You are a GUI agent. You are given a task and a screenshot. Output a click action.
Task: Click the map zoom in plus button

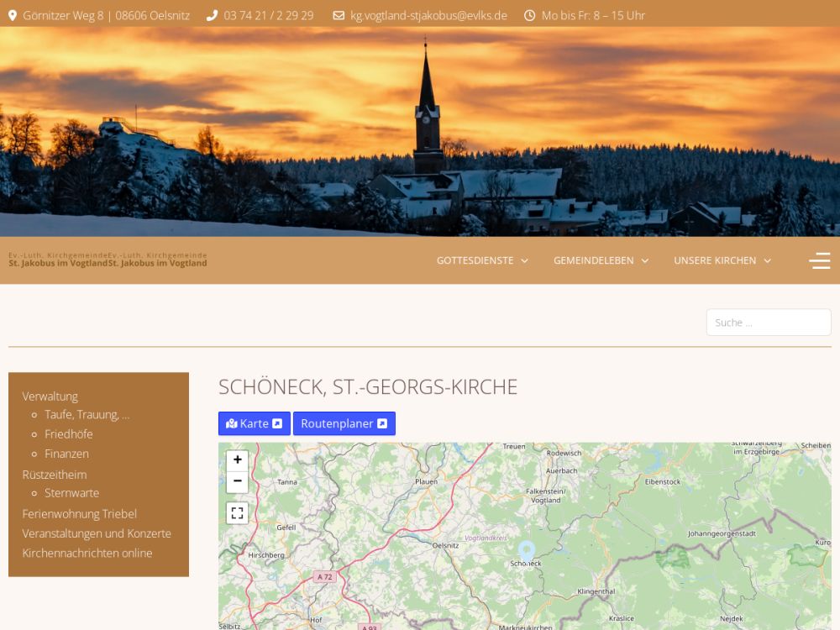click(238, 459)
